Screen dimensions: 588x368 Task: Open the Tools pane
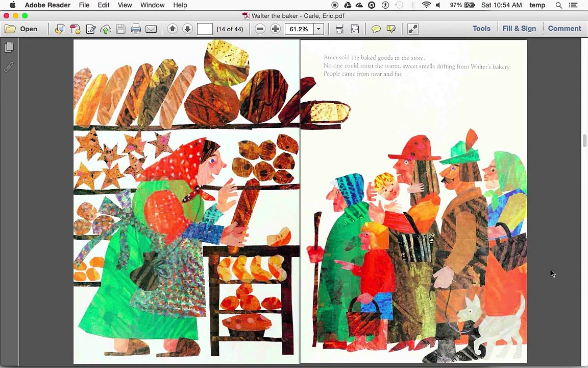pos(481,29)
